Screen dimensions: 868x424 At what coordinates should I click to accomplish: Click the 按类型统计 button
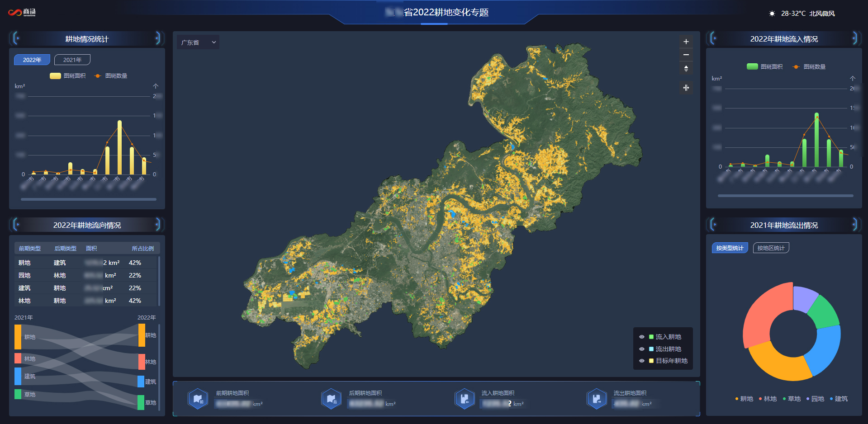[730, 248]
